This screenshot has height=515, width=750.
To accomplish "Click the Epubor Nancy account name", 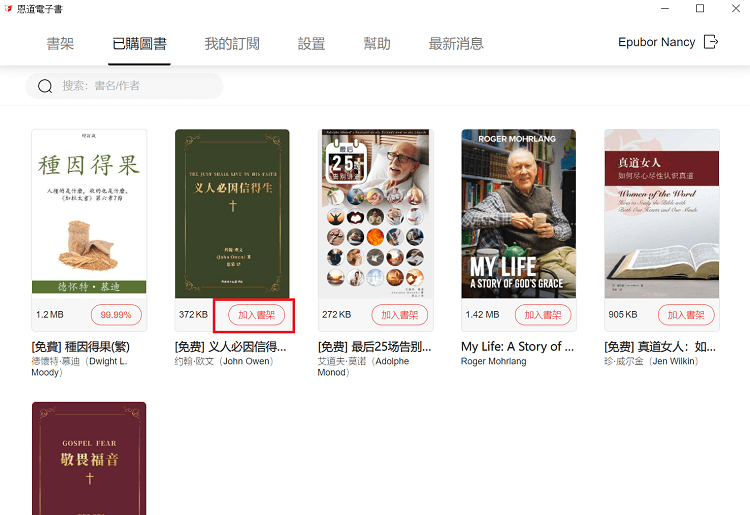I will click(656, 42).
